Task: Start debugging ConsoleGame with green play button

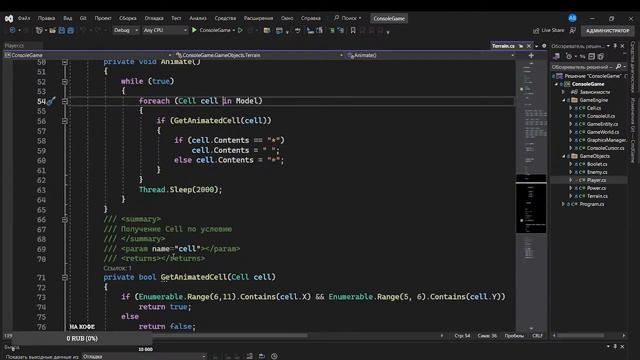Action: 194,30
